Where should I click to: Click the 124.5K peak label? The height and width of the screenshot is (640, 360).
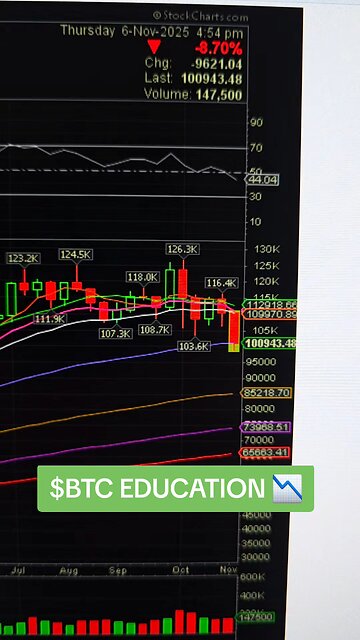[76, 255]
